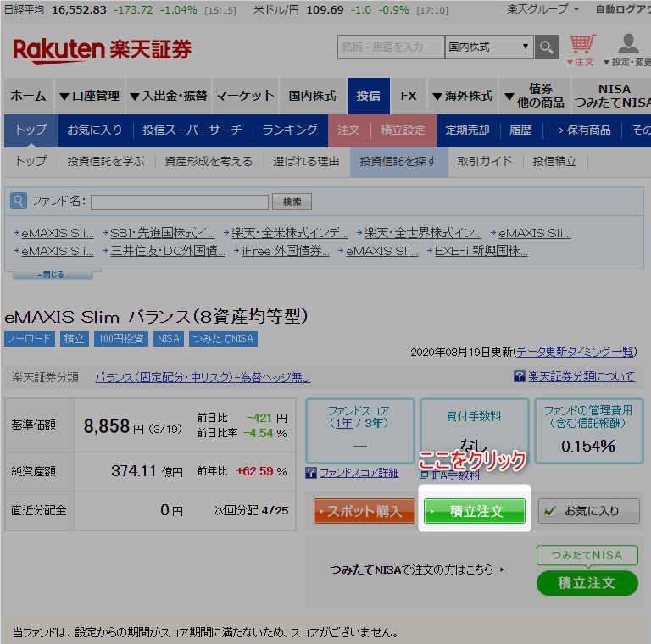The height and width of the screenshot is (644, 651).
Task: Expand the 債券 他の商品 menu
Action: point(535,96)
